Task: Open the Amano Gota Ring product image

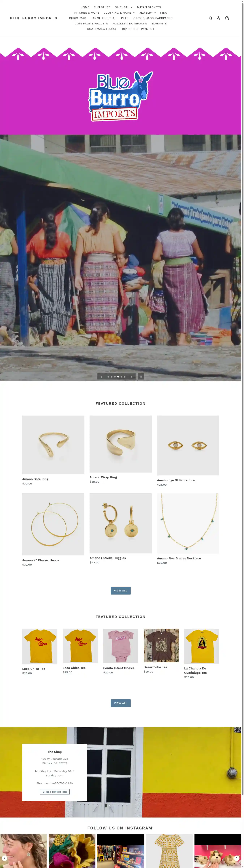Action: [x=53, y=445]
